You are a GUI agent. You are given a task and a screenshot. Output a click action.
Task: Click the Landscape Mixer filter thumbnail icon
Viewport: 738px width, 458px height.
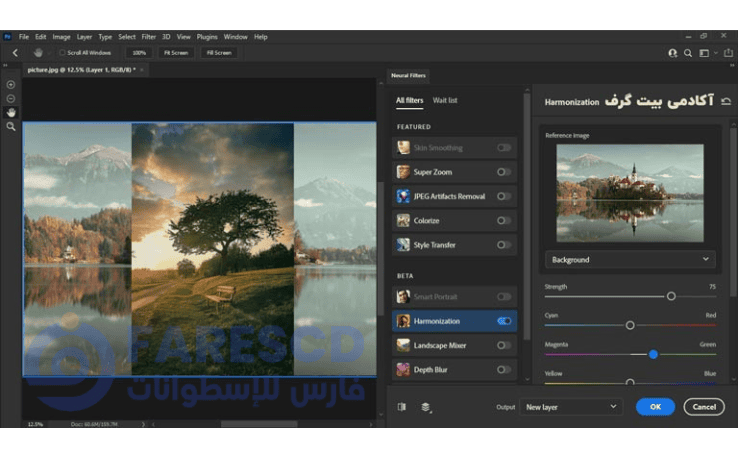coord(403,346)
